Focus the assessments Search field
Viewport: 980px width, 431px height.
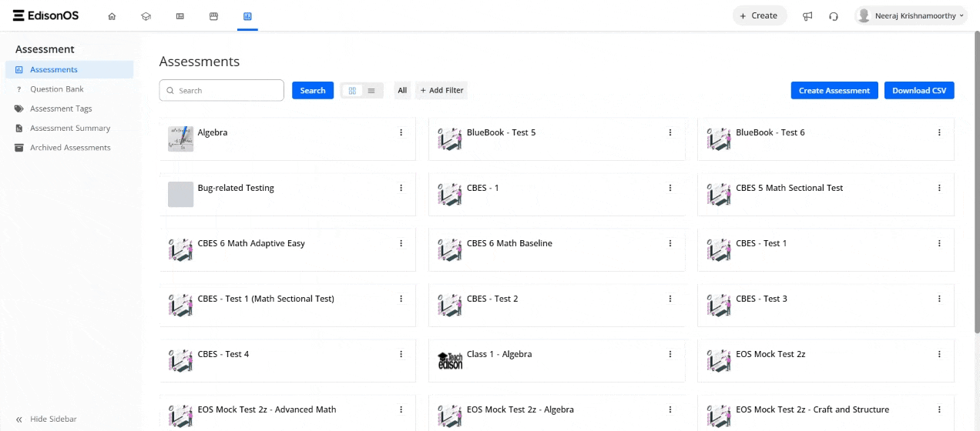(222, 91)
